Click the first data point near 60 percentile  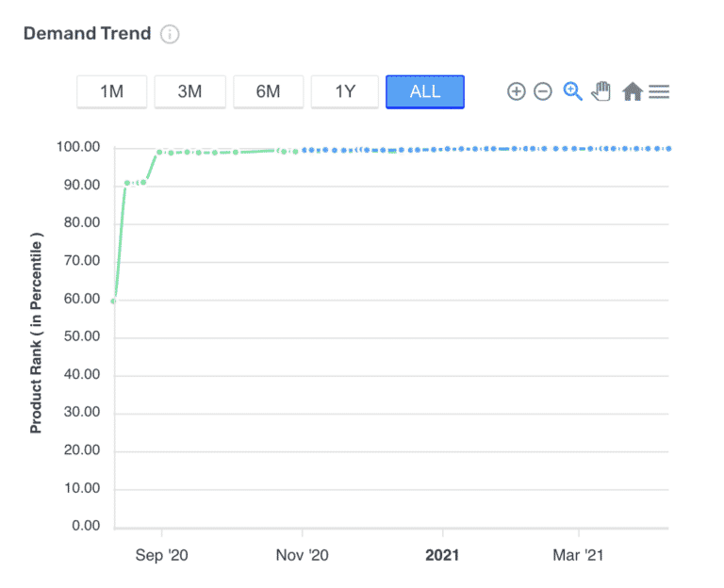[114, 302]
